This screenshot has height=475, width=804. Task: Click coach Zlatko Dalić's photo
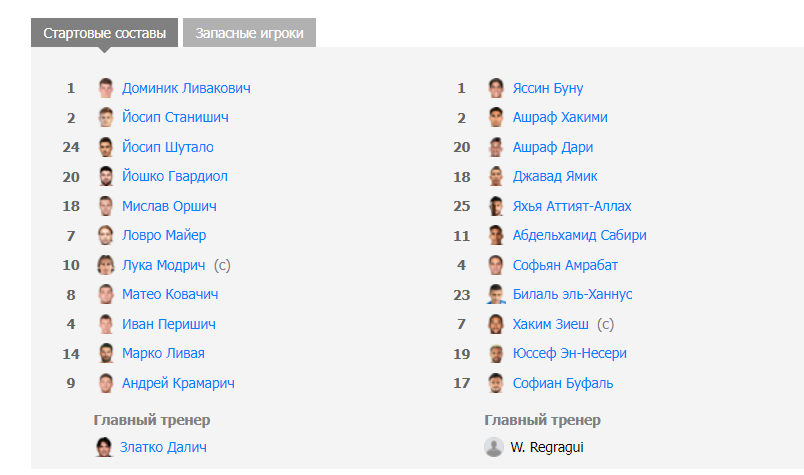point(104,447)
